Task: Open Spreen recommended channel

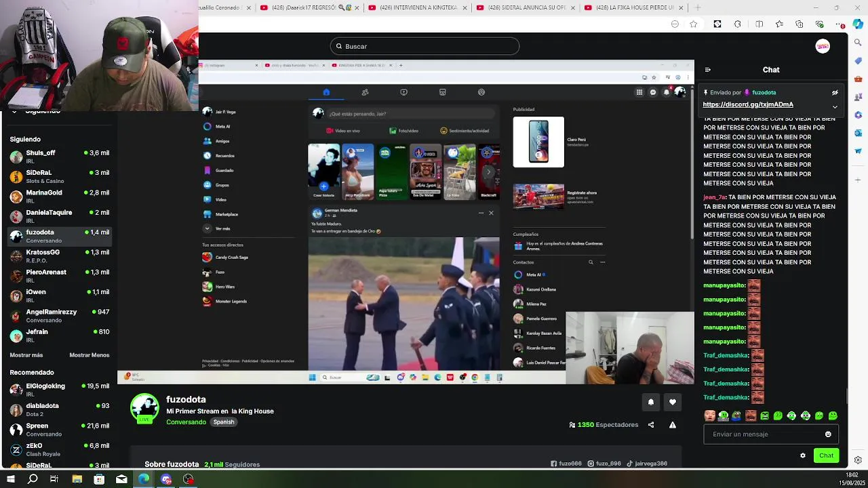Action: (59, 430)
